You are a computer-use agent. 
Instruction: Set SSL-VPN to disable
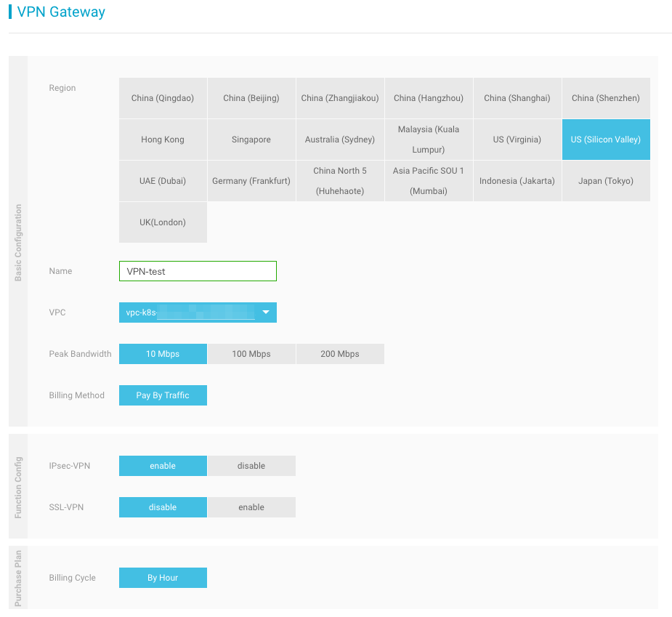163,507
